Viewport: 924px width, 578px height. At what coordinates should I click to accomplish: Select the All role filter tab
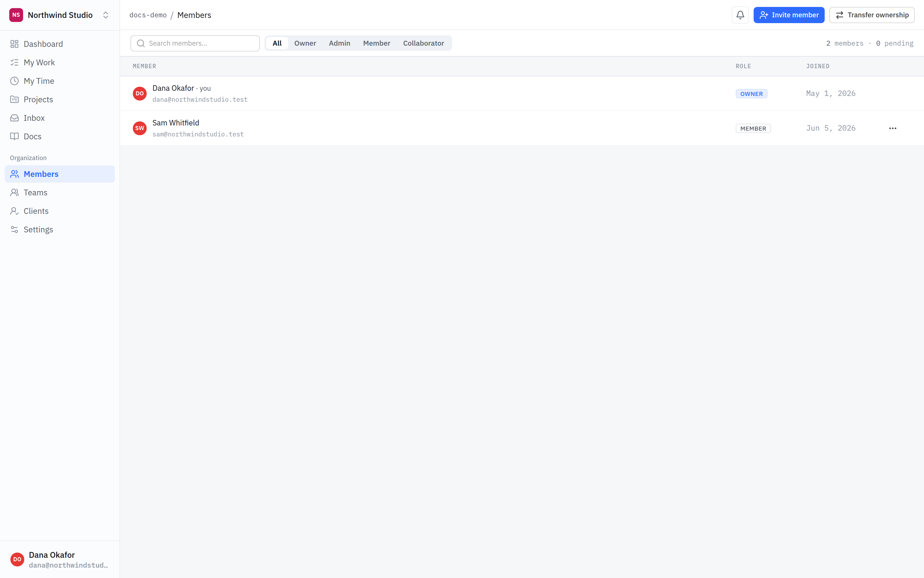point(277,43)
